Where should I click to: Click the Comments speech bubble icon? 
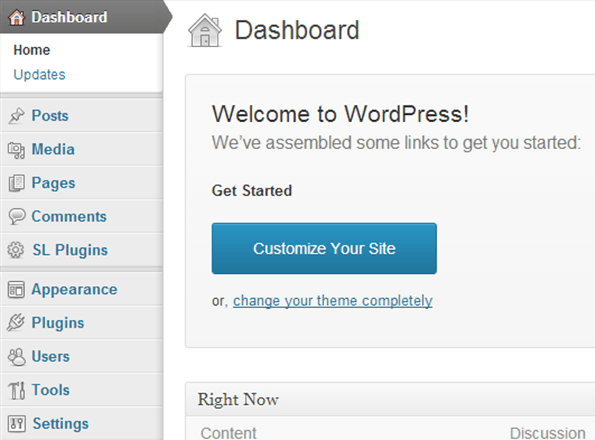[x=17, y=217]
